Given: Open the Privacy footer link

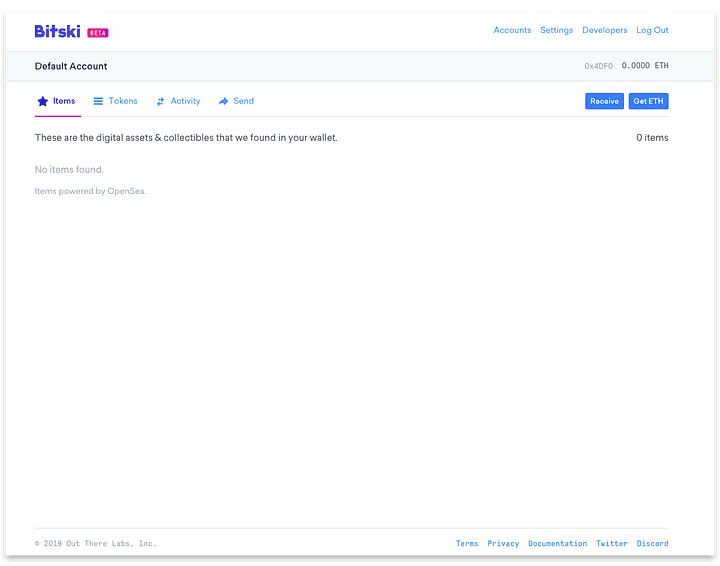Looking at the screenshot, I should pos(503,544).
